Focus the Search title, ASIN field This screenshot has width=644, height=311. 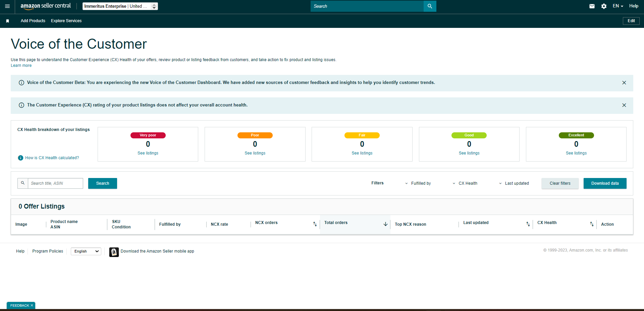[55, 183]
